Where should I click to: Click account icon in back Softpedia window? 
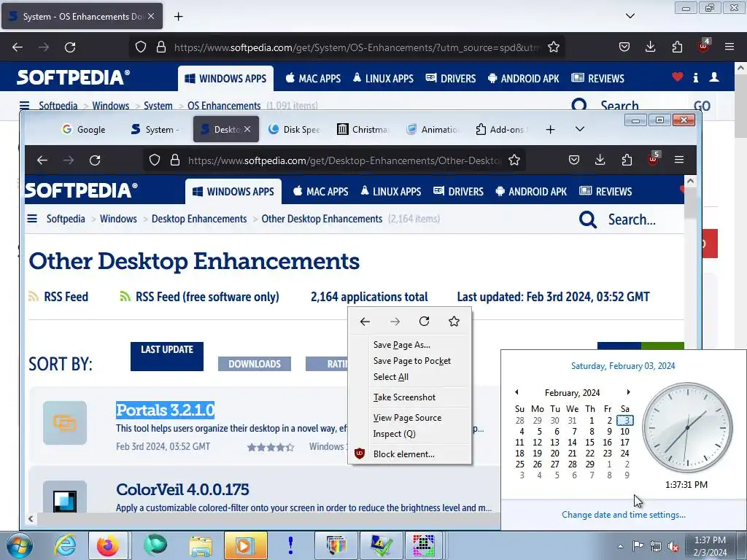tap(713, 77)
